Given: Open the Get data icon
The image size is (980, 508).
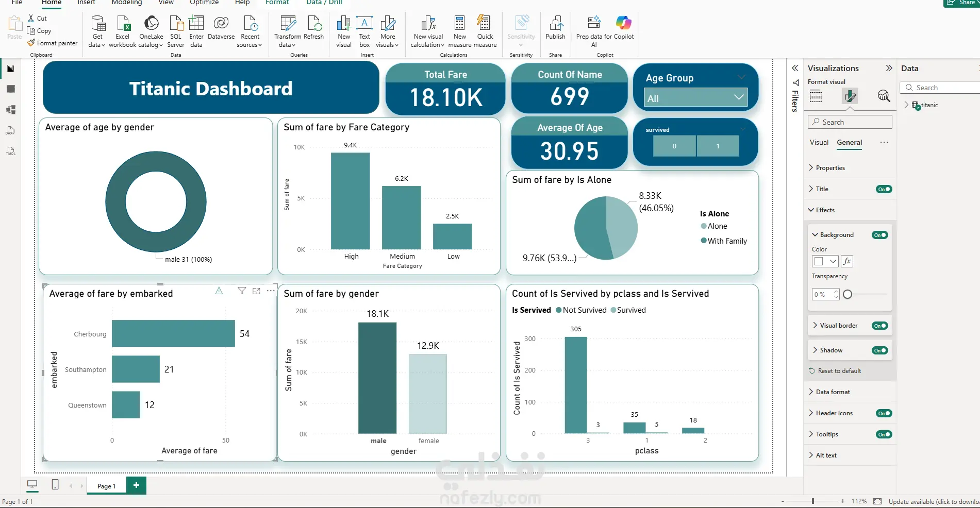Looking at the screenshot, I should (x=97, y=31).
